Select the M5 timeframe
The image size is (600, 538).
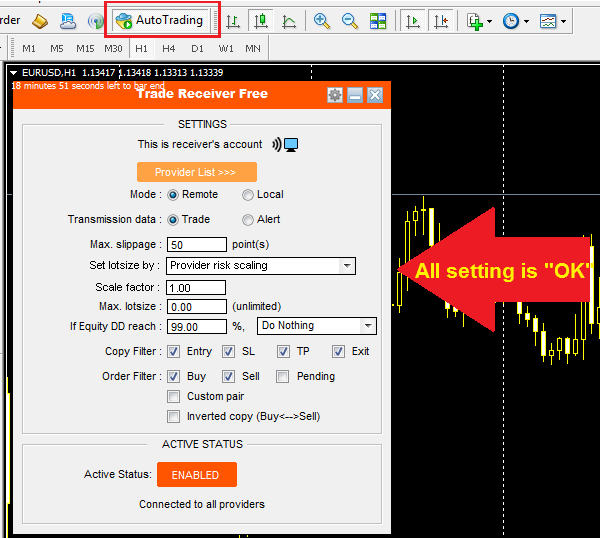tap(57, 49)
